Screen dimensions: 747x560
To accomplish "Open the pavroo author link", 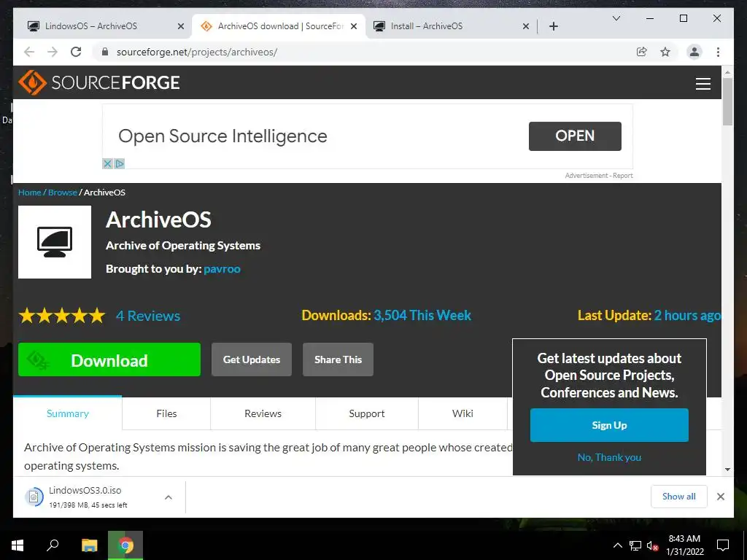I will pyautogui.click(x=222, y=268).
